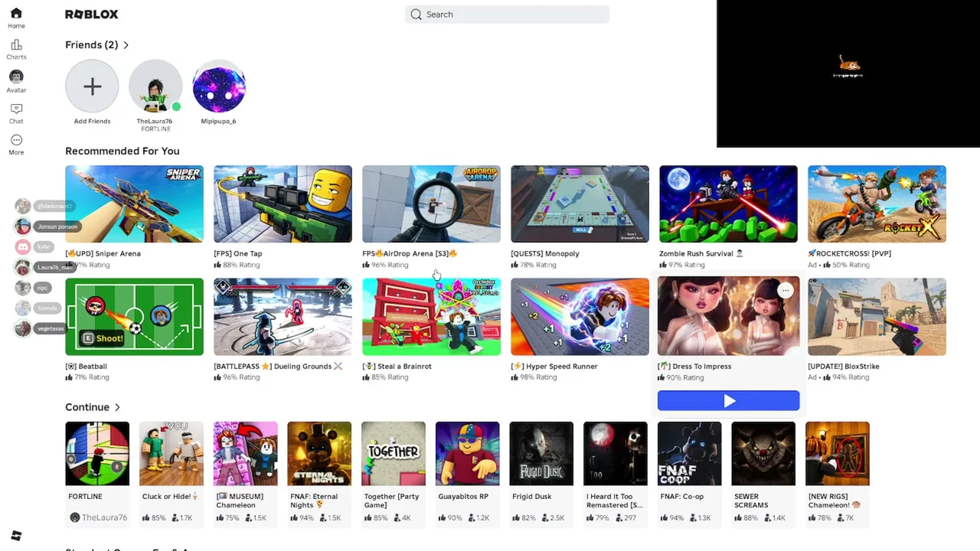
Task: Click the "Recommended For You" heading
Action: (x=122, y=151)
